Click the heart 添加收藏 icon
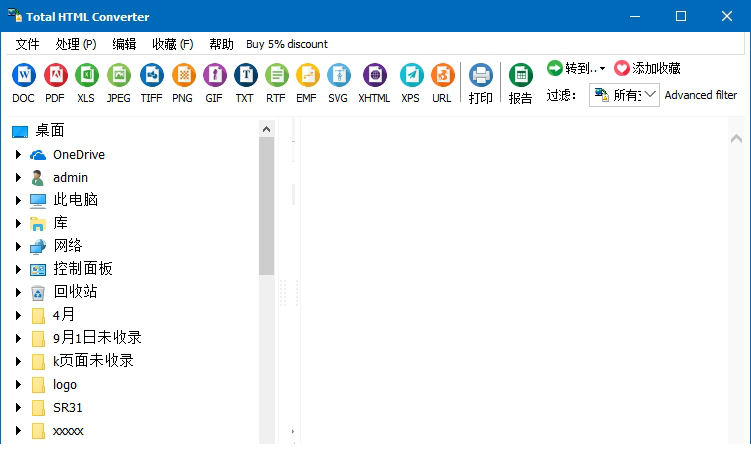 [622, 68]
